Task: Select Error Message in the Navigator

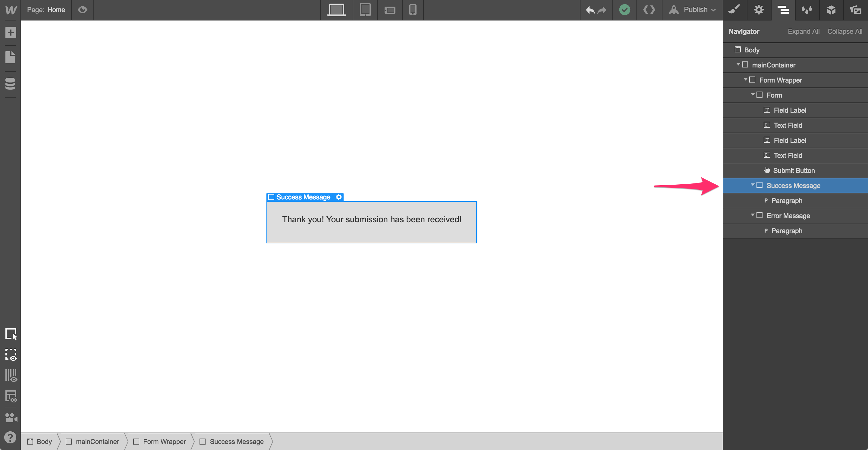Action: [795, 216]
